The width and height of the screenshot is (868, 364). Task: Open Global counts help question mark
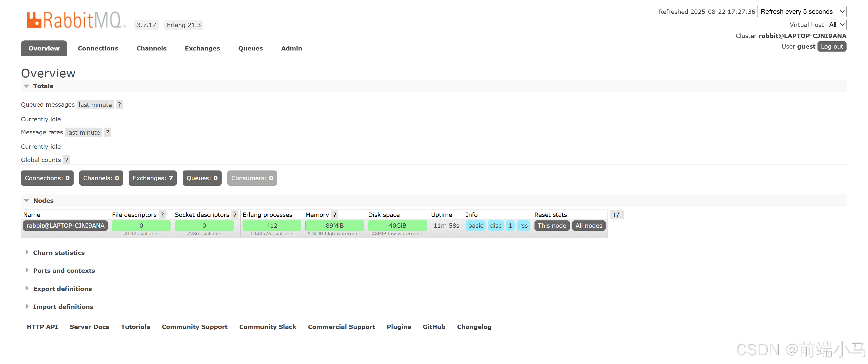pos(67,160)
